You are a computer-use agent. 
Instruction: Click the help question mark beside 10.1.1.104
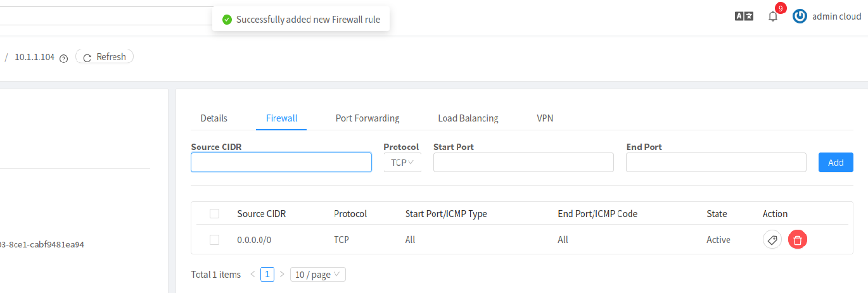[63, 58]
